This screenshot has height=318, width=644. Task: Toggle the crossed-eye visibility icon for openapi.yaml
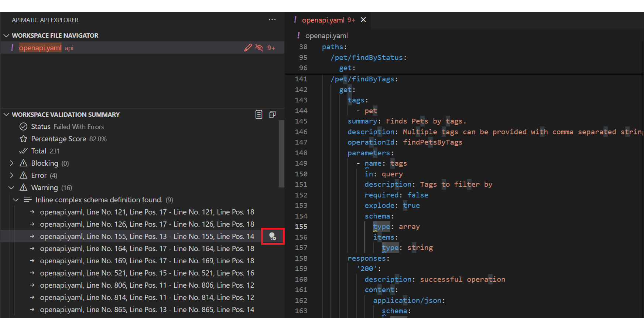[x=259, y=48]
